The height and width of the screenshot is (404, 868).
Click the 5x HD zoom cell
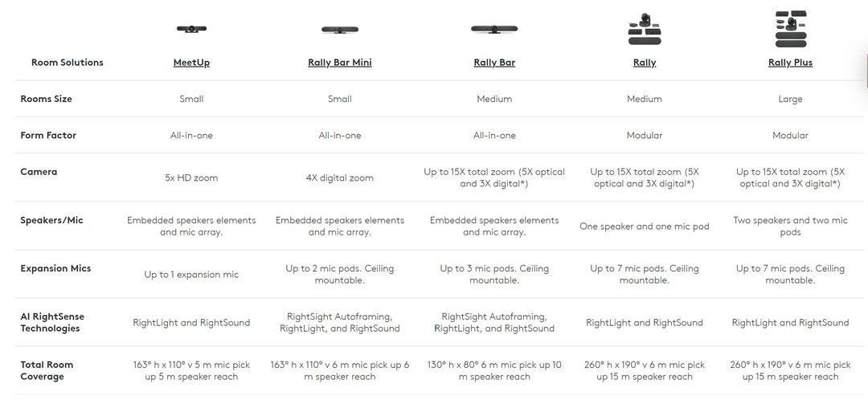(191, 178)
